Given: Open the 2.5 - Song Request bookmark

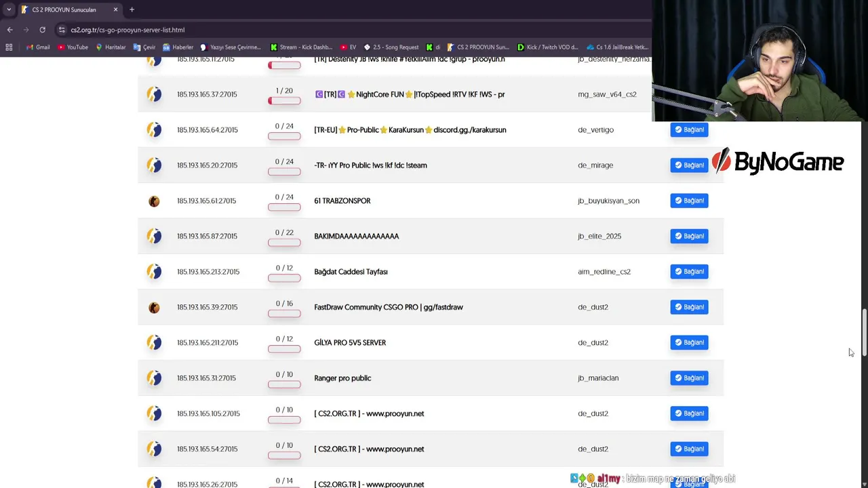Looking at the screenshot, I should click(391, 47).
